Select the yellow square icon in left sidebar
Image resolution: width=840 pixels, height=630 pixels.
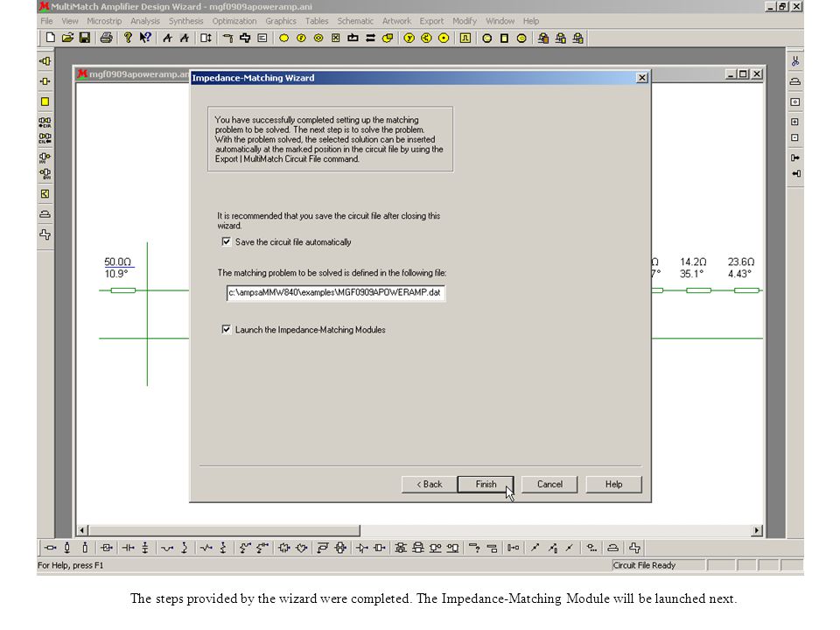pos(45,101)
